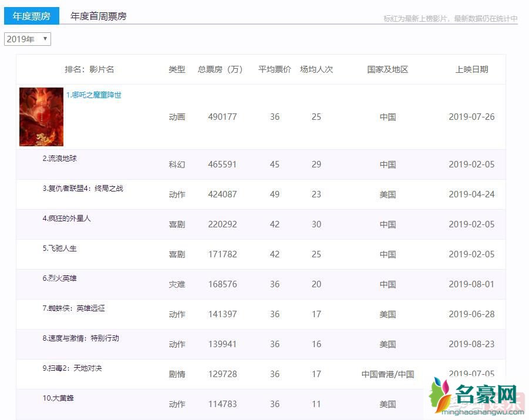Screen dimensions: 529x420
Task: Select the 2.流浪地球 movie title
Action: [x=59, y=159]
